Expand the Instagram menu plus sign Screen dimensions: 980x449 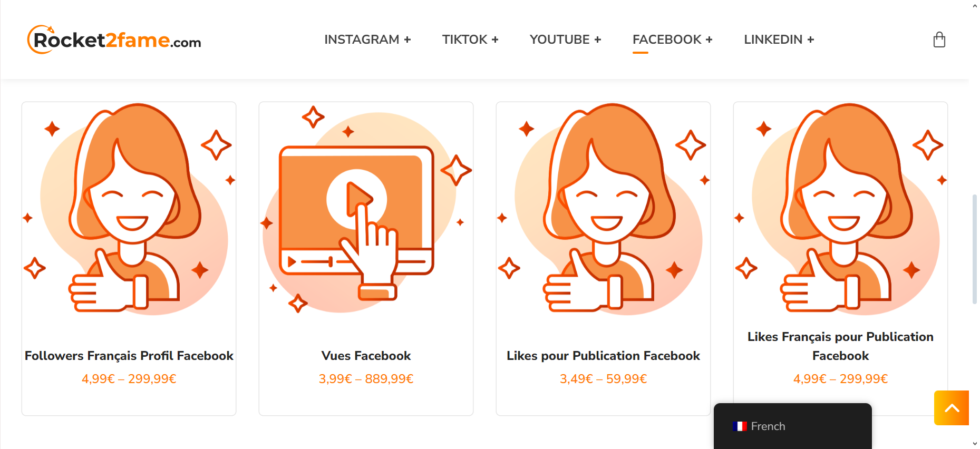point(407,40)
